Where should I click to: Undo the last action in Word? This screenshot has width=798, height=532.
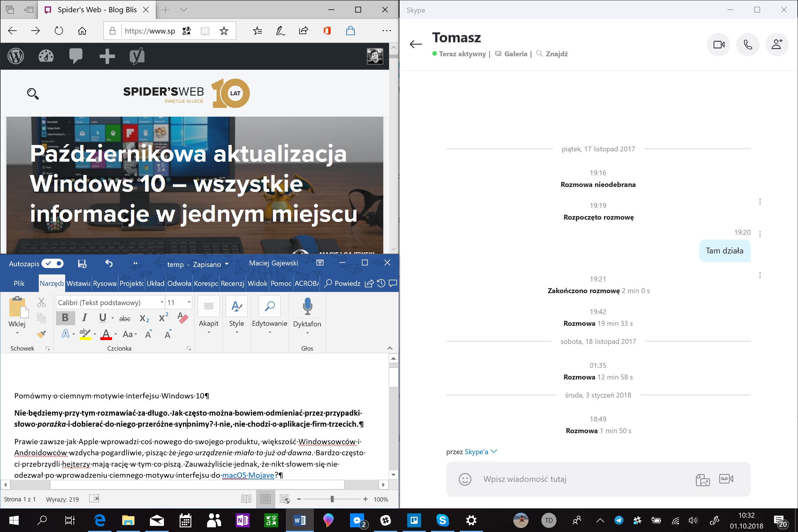coord(108,263)
